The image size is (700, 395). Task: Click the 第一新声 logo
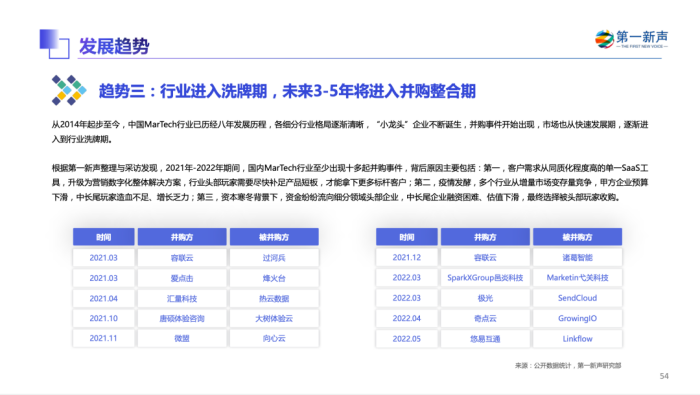tap(631, 39)
